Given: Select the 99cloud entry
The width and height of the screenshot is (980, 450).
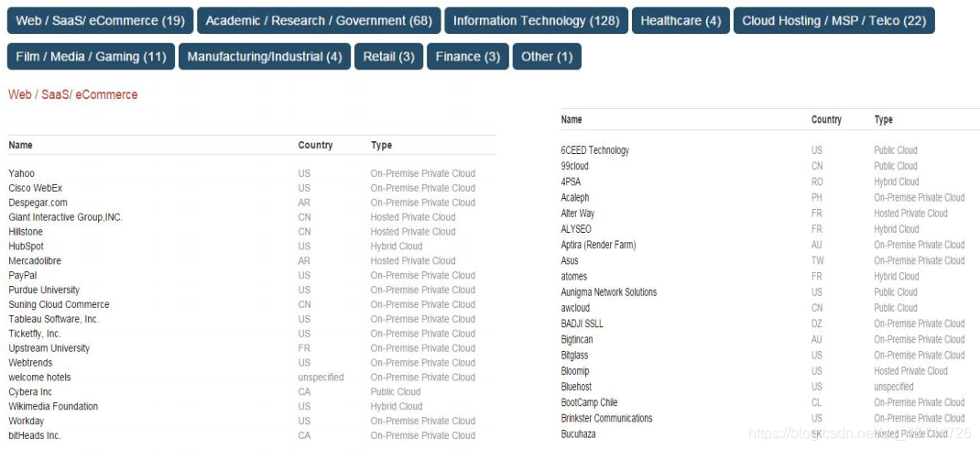Looking at the screenshot, I should (x=575, y=166).
